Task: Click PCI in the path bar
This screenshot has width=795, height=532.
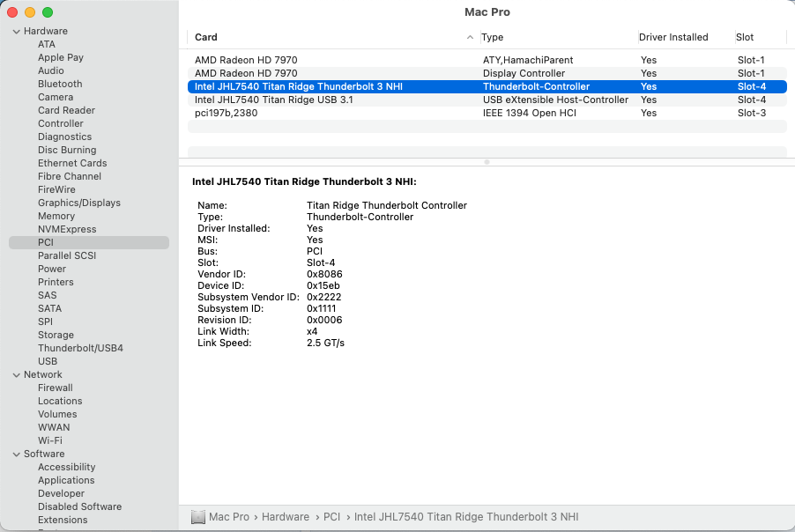Action: tap(331, 517)
